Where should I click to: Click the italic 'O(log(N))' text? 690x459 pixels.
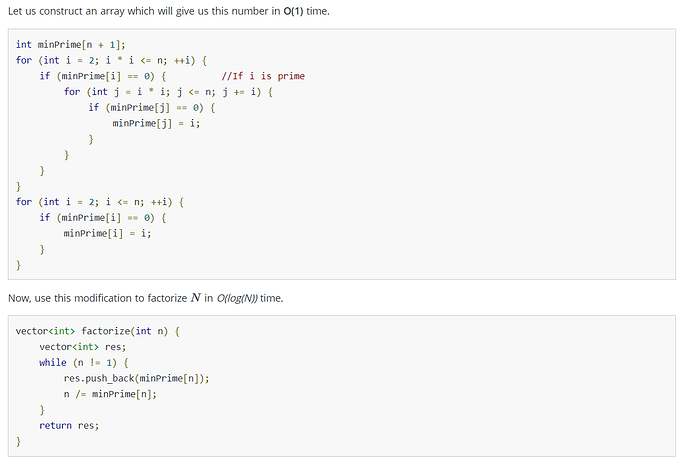(237, 298)
